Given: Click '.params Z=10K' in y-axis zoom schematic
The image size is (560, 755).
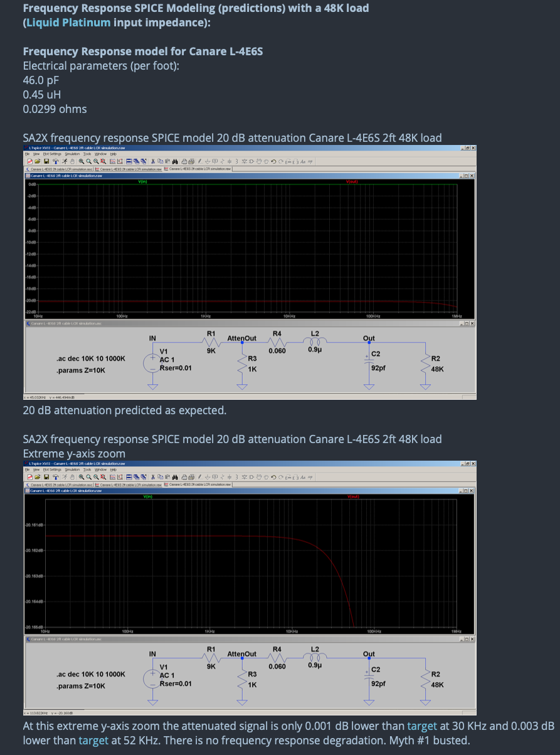Looking at the screenshot, I should coord(81,686).
